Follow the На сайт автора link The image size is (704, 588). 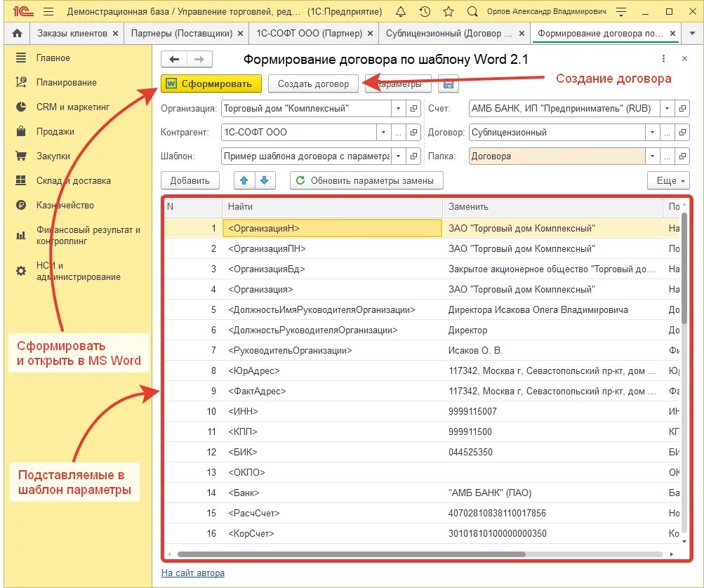point(192,573)
